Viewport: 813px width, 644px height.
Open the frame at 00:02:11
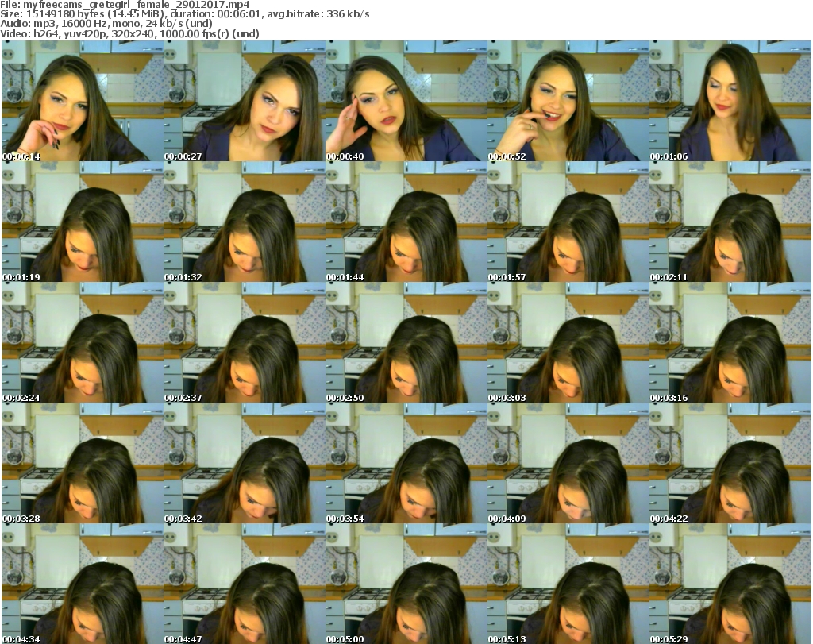pos(730,222)
